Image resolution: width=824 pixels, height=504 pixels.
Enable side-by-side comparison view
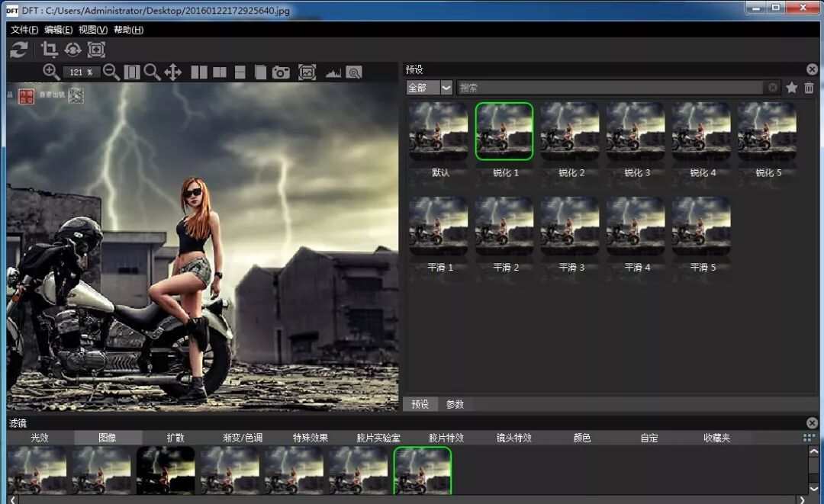(x=198, y=72)
